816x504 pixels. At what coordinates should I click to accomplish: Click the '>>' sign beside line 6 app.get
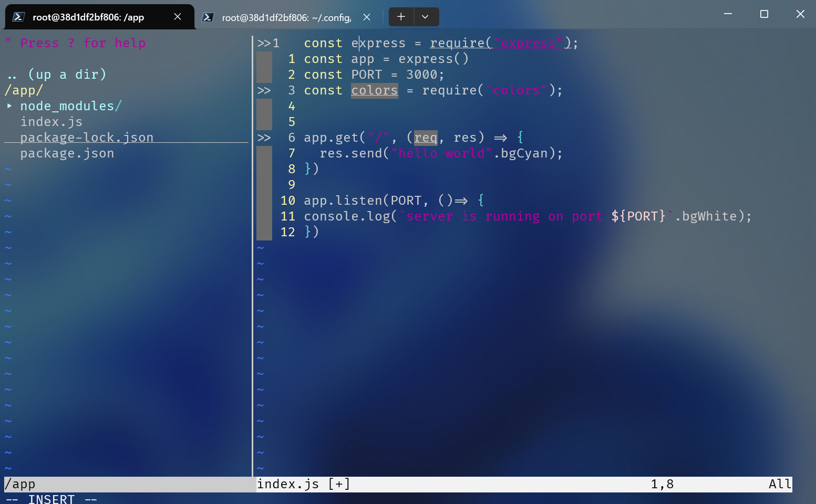[x=264, y=138]
